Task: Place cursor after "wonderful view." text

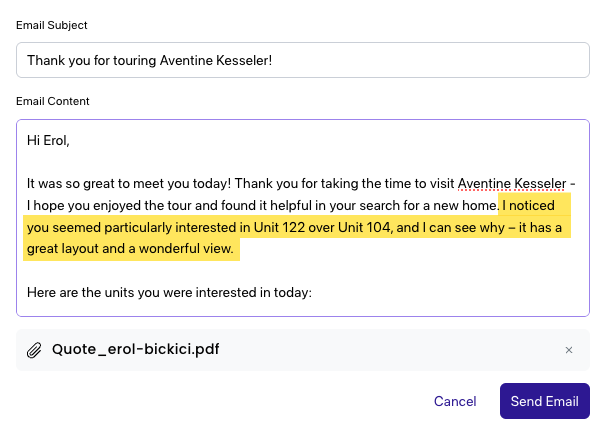Action: pyautogui.click(x=234, y=249)
